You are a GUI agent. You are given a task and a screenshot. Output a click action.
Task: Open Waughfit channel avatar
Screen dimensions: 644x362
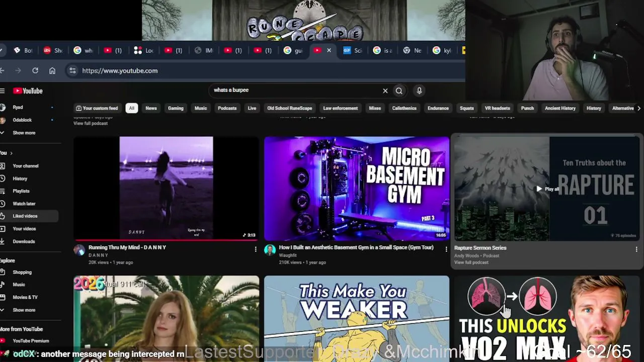[x=270, y=250]
